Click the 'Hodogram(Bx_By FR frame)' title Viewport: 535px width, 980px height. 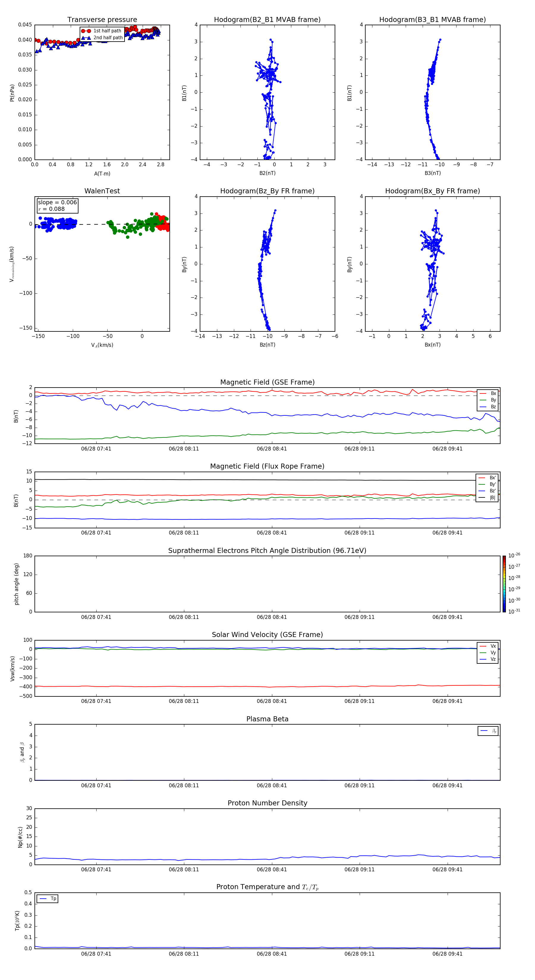tap(432, 191)
